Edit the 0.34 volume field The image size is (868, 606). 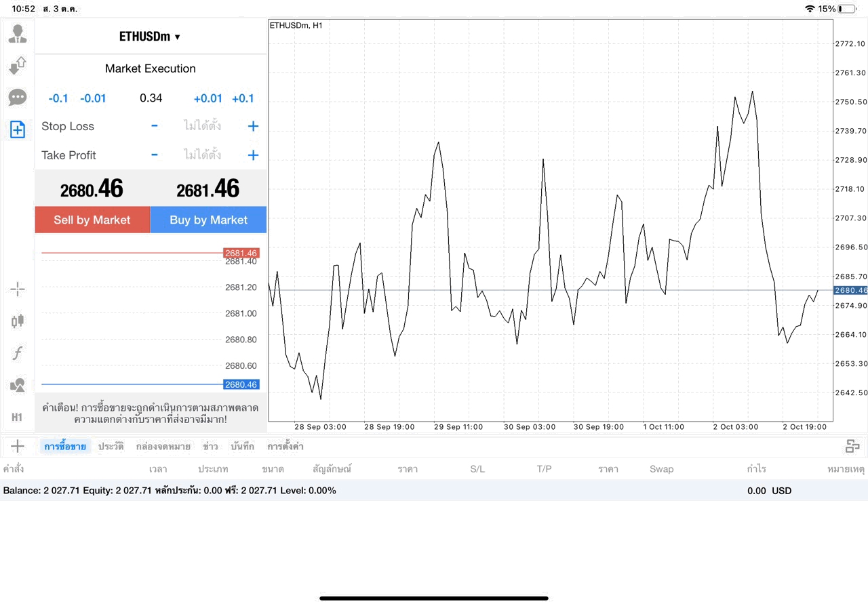(x=151, y=98)
